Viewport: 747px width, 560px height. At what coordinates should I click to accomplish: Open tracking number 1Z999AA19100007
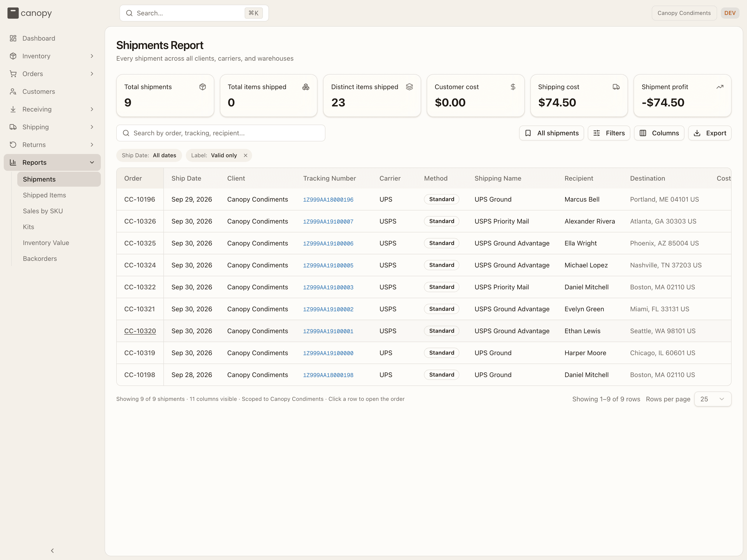[328, 221]
